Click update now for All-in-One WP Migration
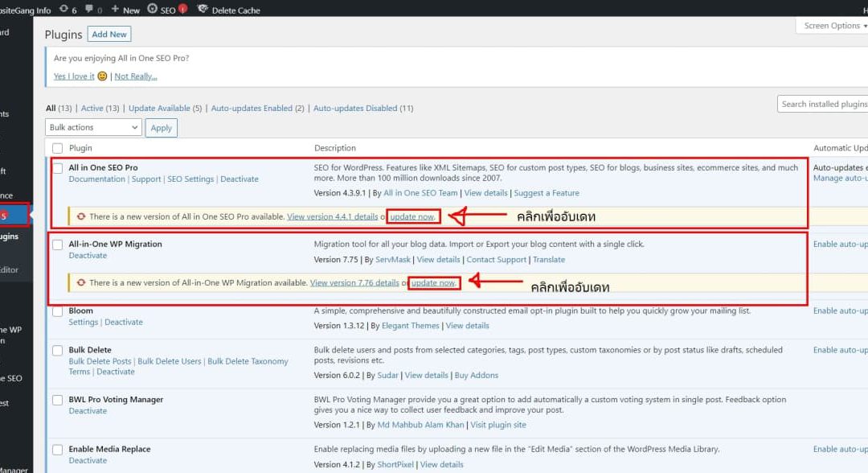The height and width of the screenshot is (473, 868). [x=433, y=282]
